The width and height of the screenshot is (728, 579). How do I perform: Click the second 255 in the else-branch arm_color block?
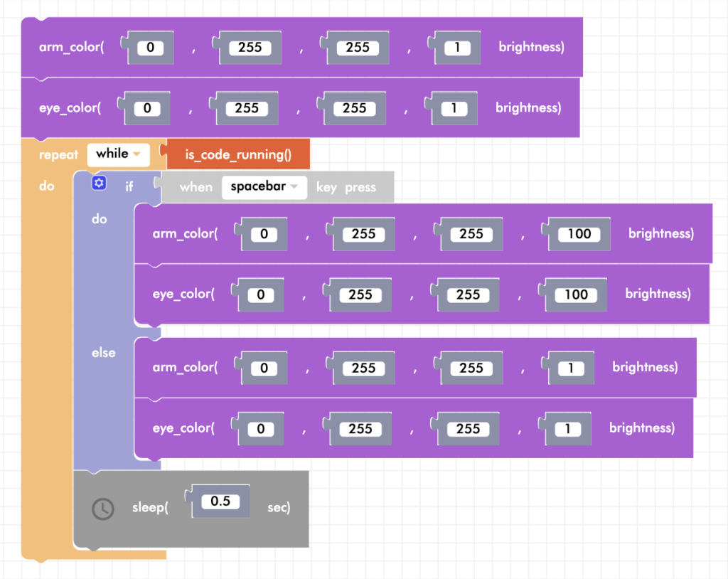[471, 368]
